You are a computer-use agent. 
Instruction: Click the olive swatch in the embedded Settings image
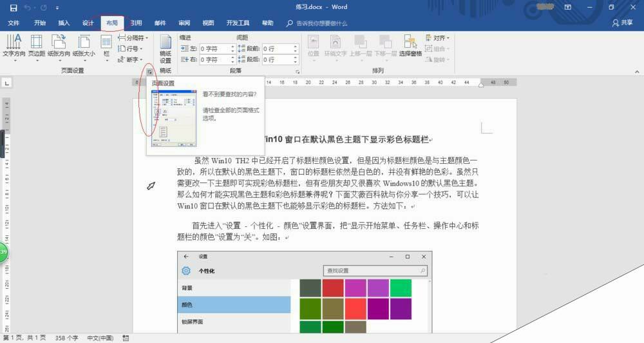pos(333,309)
